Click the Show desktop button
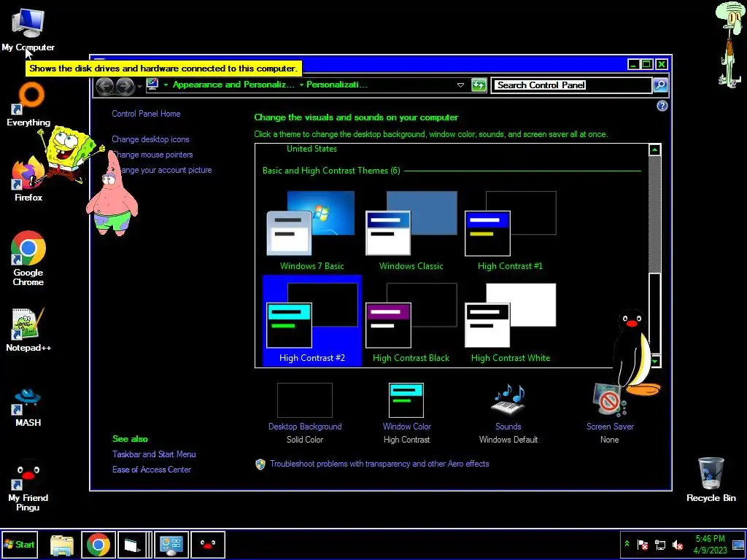This screenshot has width=747, height=560. [739, 545]
